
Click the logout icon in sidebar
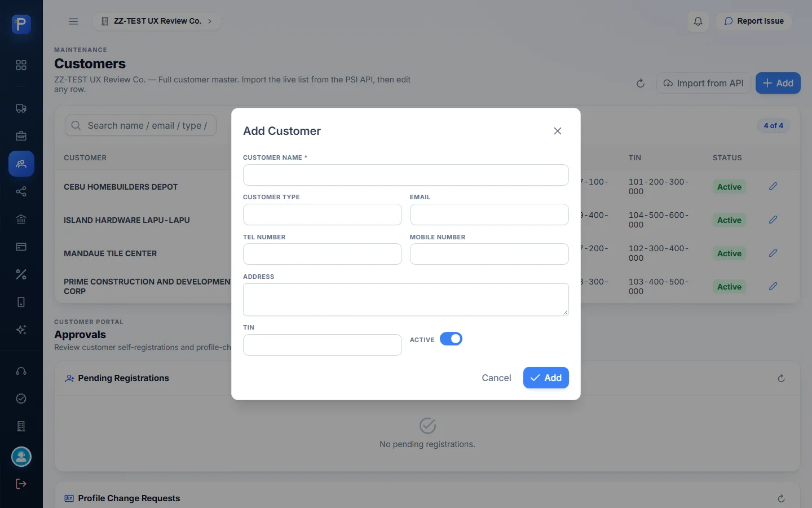point(21,484)
